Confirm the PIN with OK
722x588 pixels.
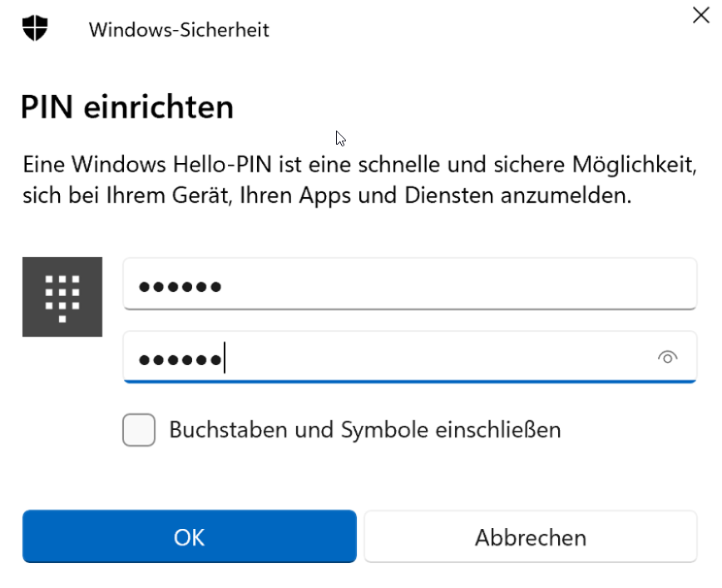coord(189,536)
